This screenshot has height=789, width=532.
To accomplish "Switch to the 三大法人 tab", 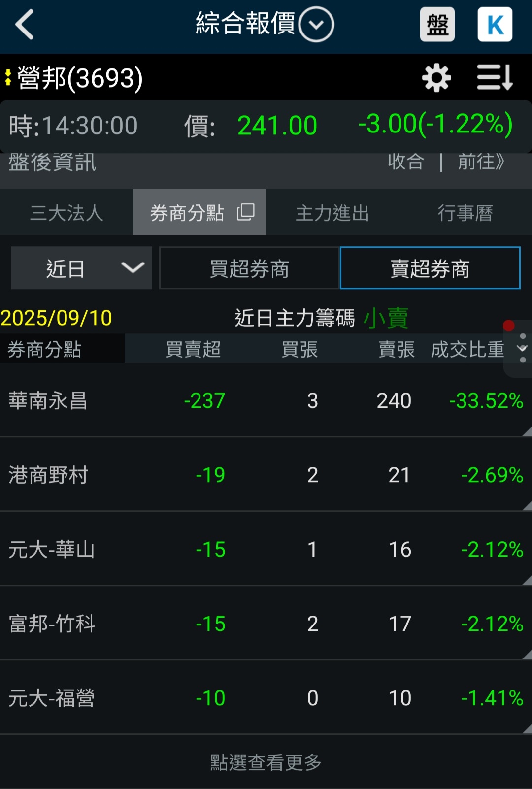I will [66, 212].
